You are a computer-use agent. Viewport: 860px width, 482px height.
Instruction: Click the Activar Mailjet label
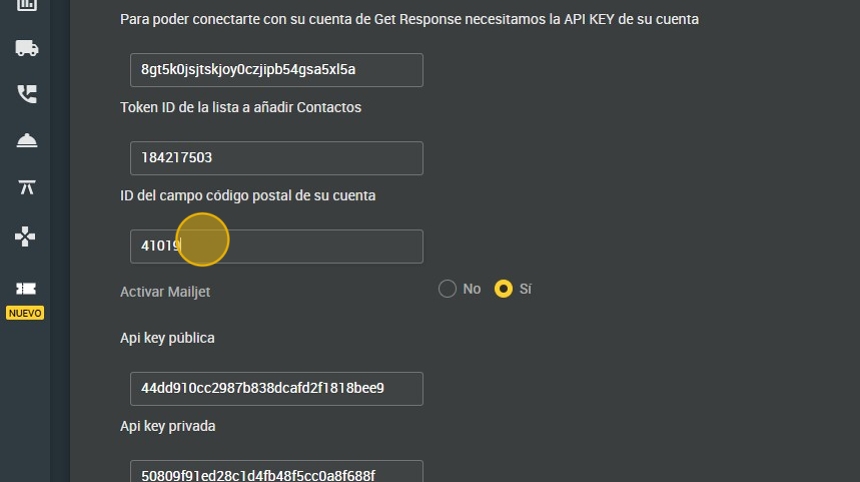165,292
